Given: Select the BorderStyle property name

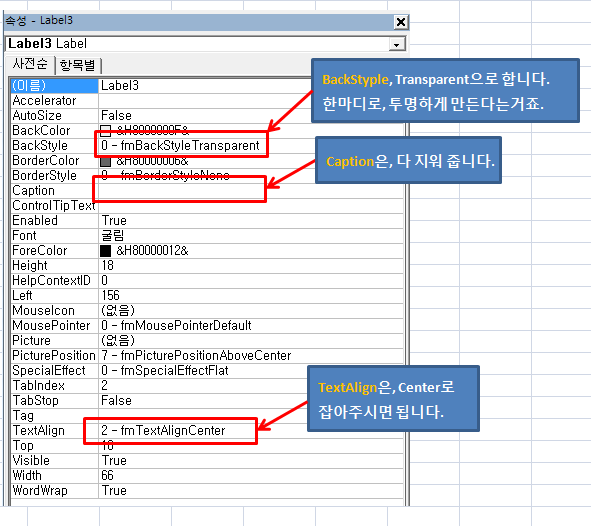Looking at the screenshot, I should tap(44, 176).
